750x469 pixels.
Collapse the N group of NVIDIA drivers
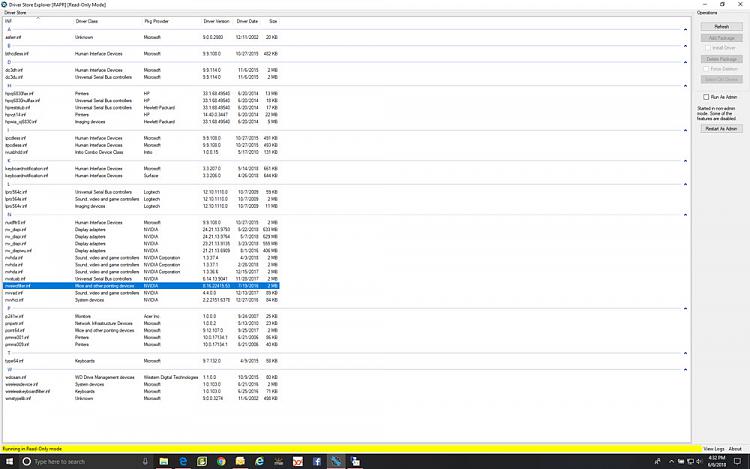click(x=685, y=215)
